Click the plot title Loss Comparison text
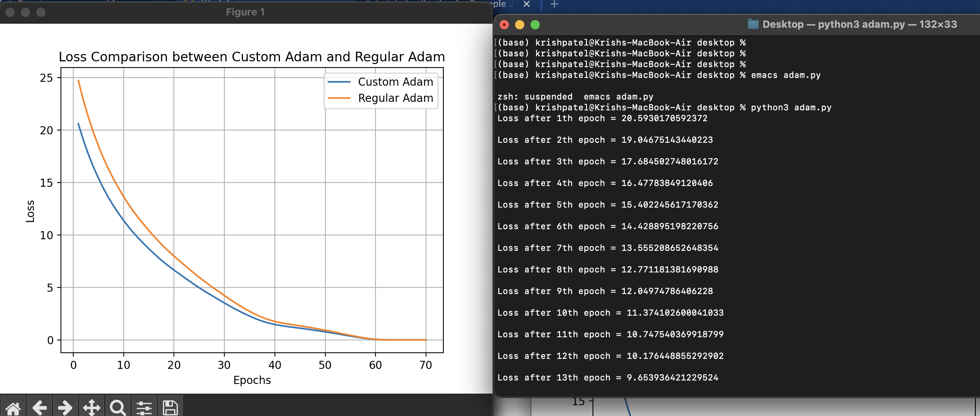Image resolution: width=980 pixels, height=416 pixels. (x=252, y=57)
